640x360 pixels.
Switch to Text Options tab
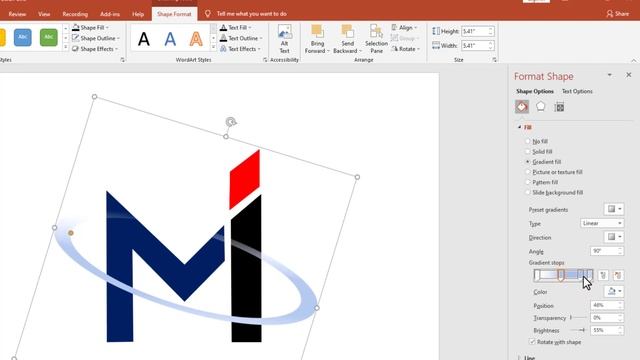point(577,91)
